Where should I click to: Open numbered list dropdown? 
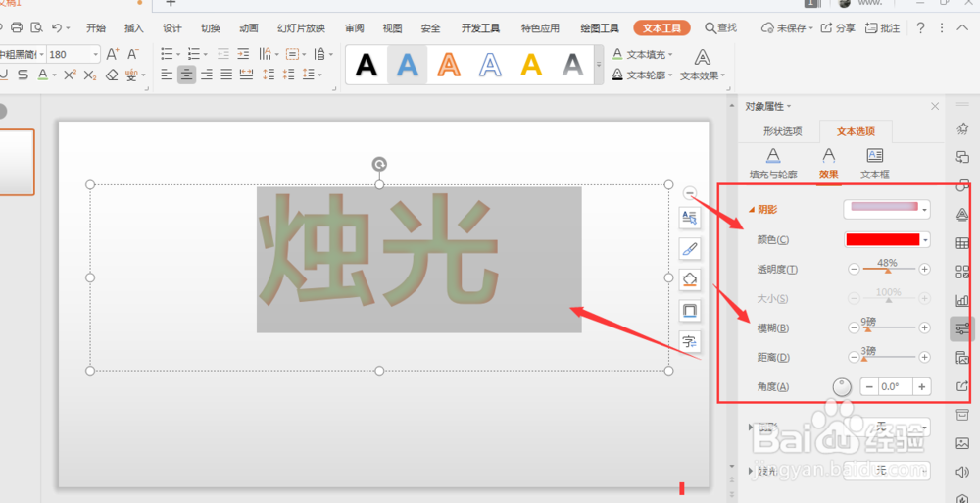tap(206, 55)
